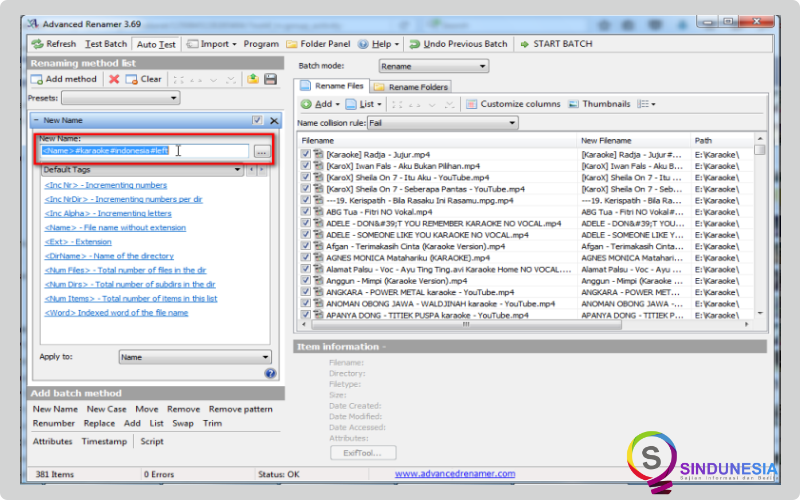
Task: Open www.advancedrenamer.com link
Action: (455, 474)
